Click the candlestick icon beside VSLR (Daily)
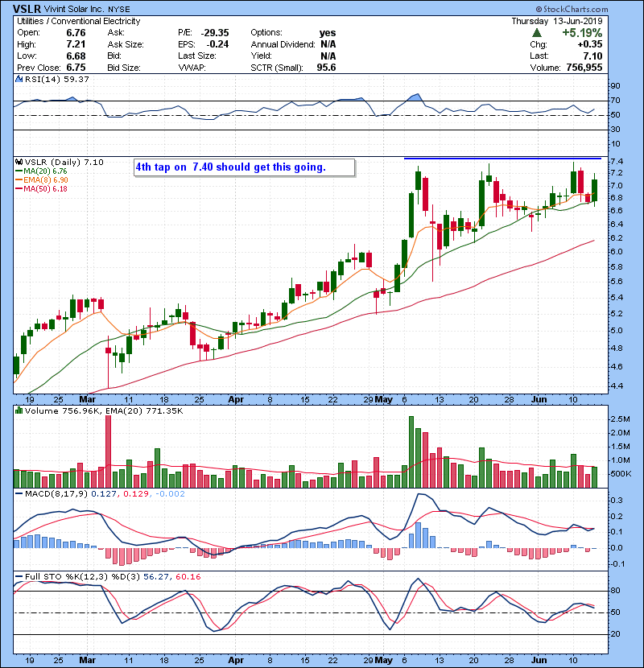Screen dimensions: 644x668 (19, 163)
